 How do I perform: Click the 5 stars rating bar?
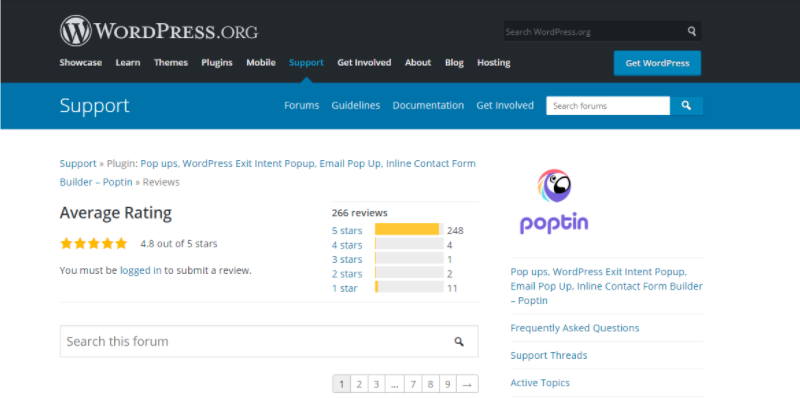[x=409, y=229]
